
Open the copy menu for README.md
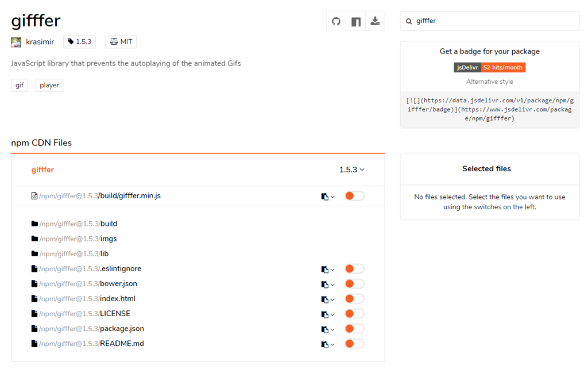click(327, 344)
